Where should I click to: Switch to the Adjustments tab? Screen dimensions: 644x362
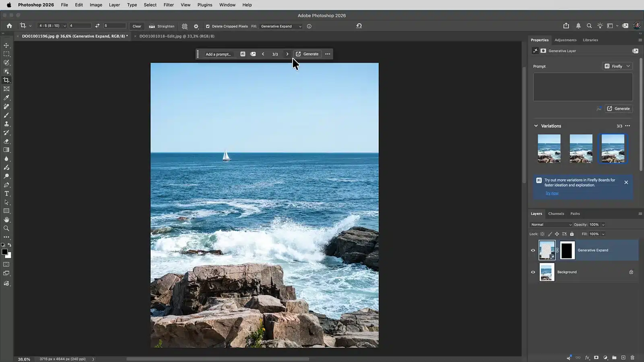point(566,40)
